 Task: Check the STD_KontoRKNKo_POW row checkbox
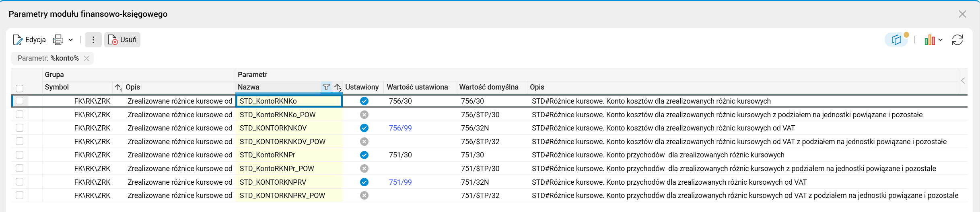[x=20, y=114]
